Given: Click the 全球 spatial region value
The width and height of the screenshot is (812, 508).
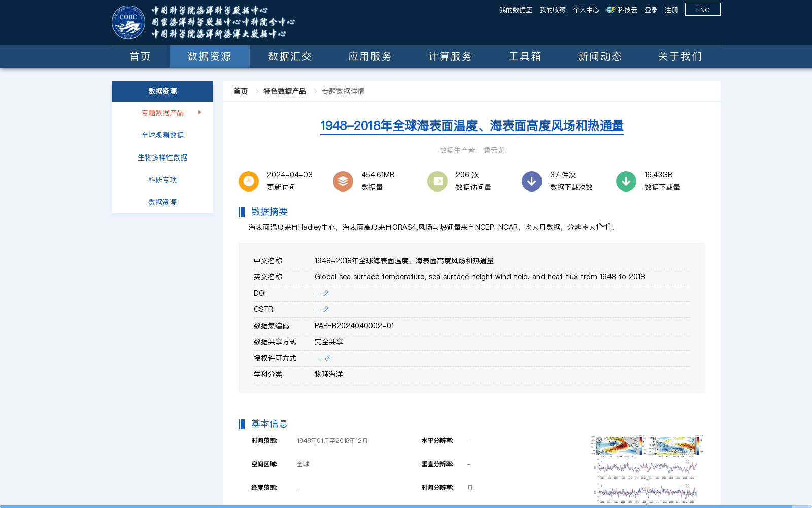Looking at the screenshot, I should [x=303, y=464].
